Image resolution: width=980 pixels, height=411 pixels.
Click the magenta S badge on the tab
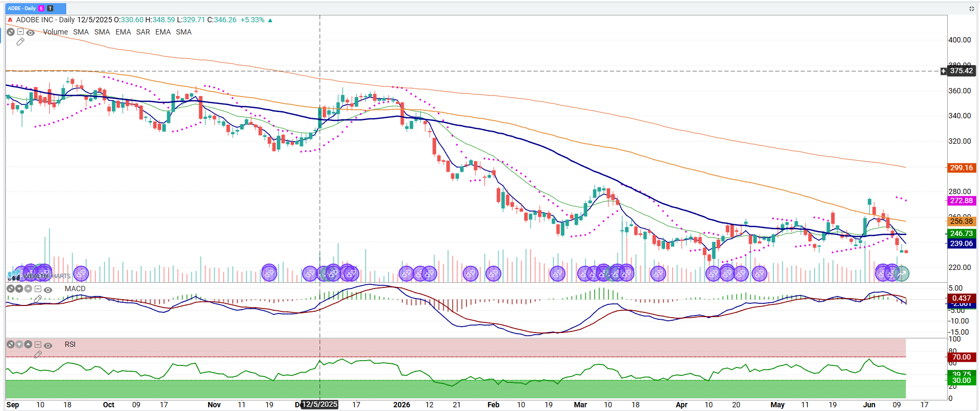tap(41, 8)
